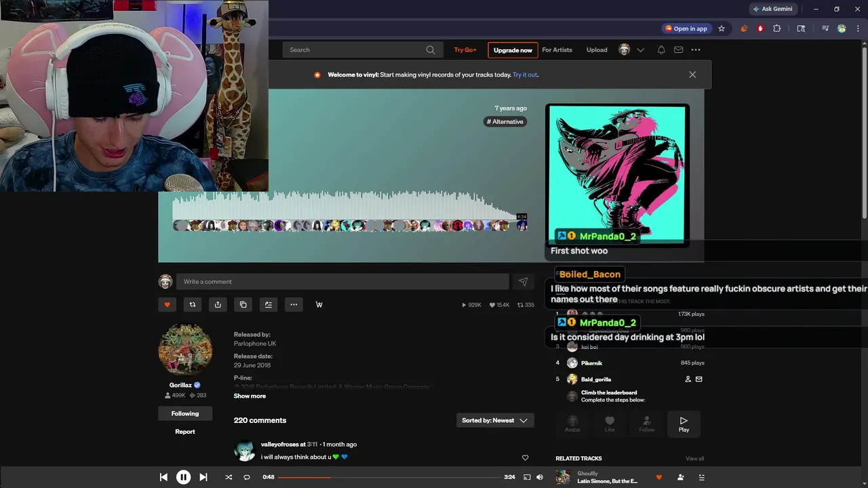Expand details with Show more

pyautogui.click(x=250, y=396)
